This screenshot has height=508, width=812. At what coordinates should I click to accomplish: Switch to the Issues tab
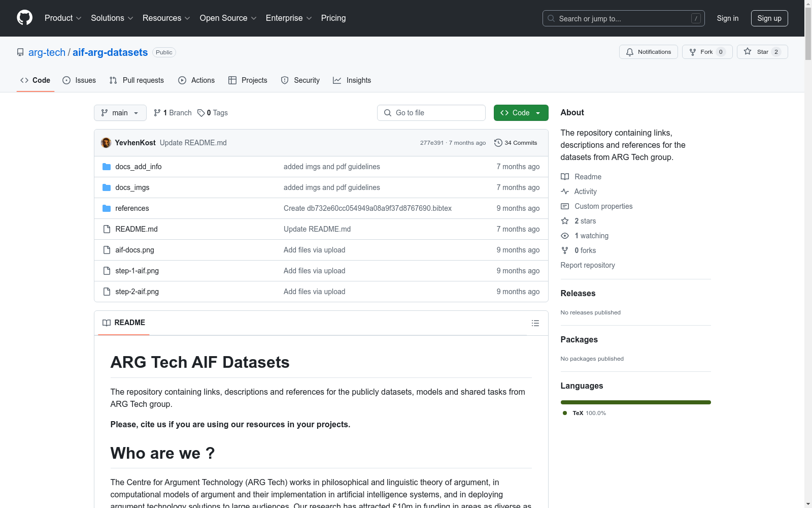coord(79,80)
